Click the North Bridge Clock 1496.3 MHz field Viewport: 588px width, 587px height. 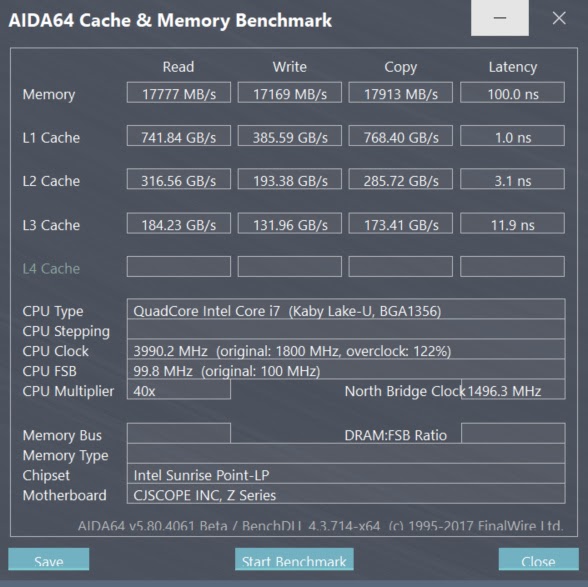pos(513,390)
